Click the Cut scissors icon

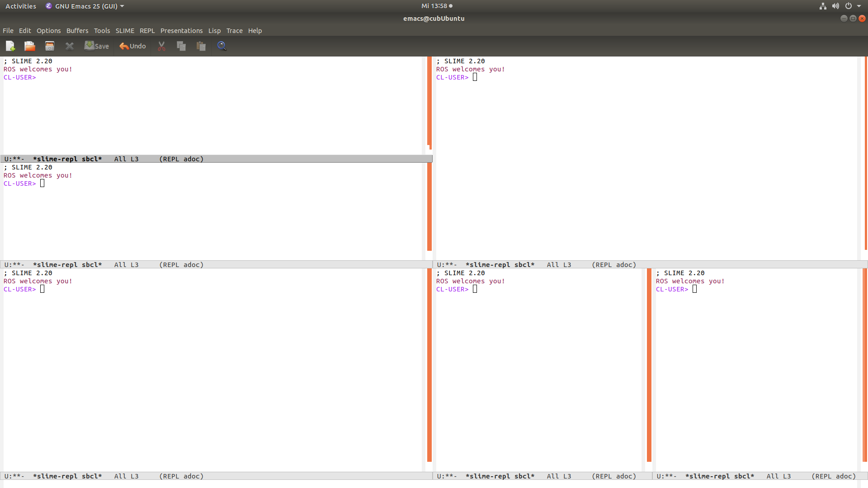click(161, 46)
